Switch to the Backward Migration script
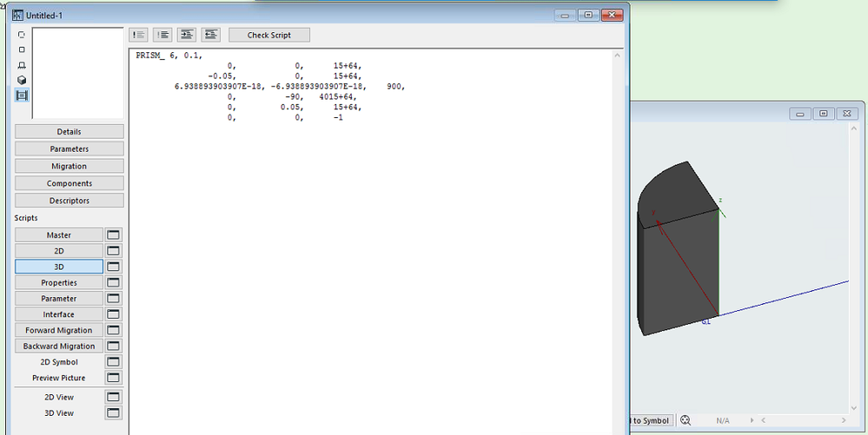 [x=59, y=346]
